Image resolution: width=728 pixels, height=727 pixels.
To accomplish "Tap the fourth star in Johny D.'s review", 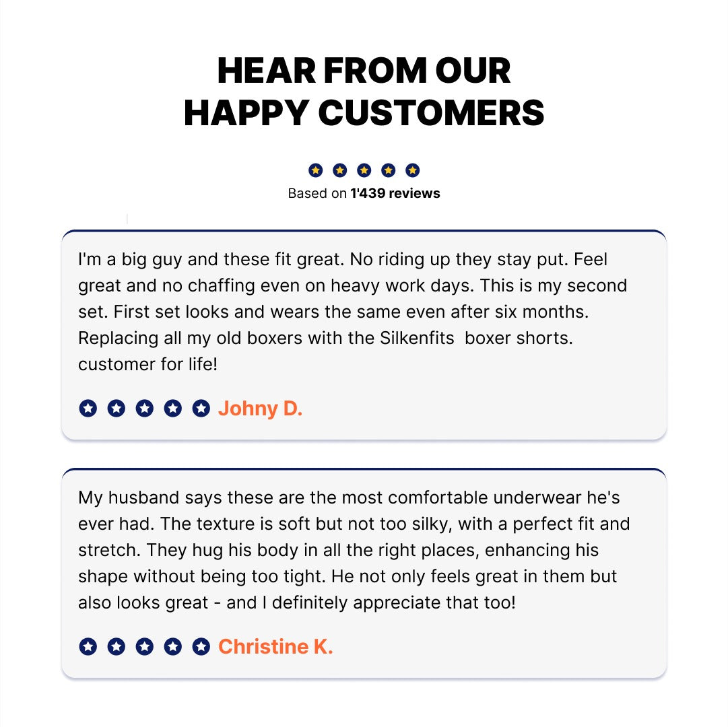I will (x=173, y=408).
